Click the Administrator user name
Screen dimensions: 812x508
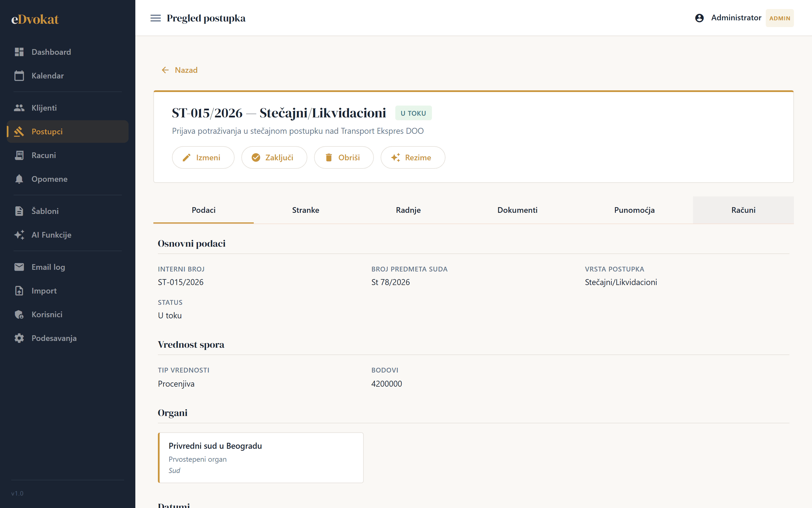(x=736, y=18)
